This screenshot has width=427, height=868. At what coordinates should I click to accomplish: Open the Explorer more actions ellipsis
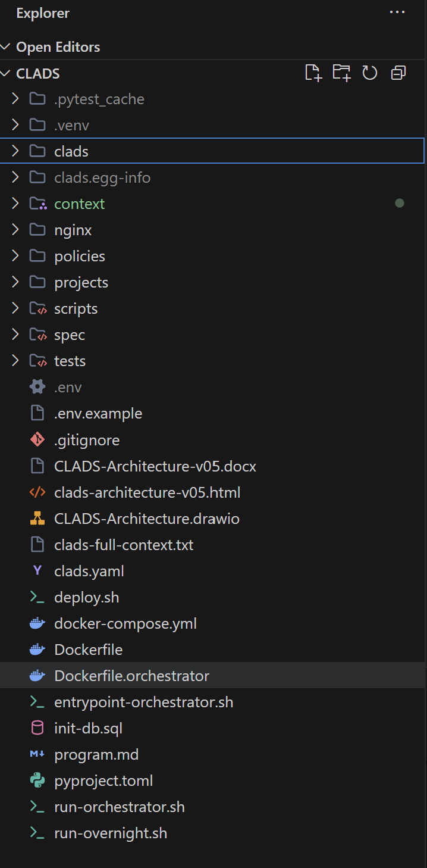[x=397, y=13]
